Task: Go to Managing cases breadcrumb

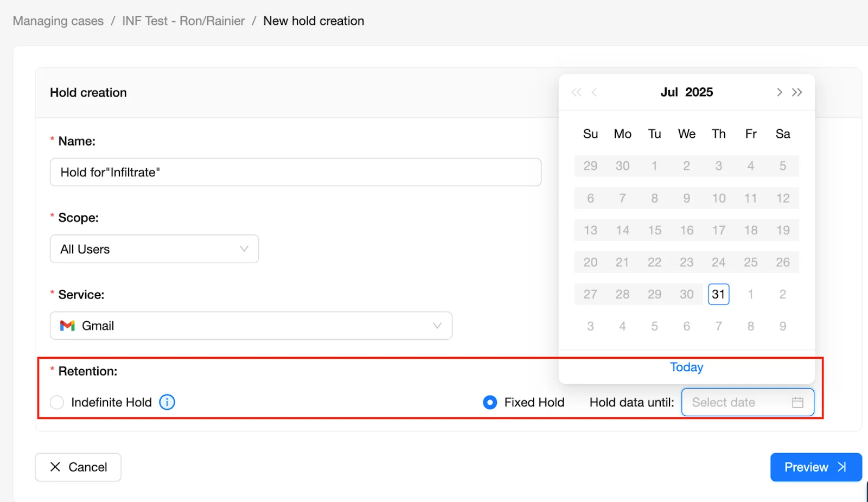Action: point(58,21)
